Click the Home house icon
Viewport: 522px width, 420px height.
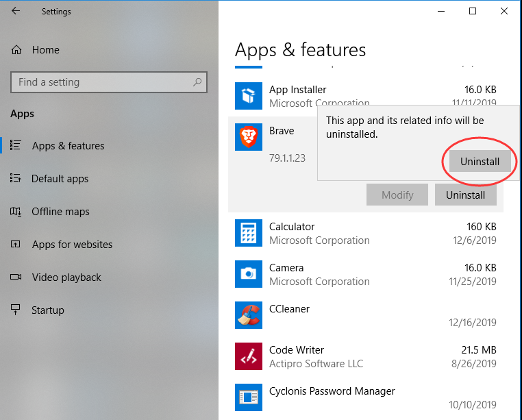pos(16,50)
